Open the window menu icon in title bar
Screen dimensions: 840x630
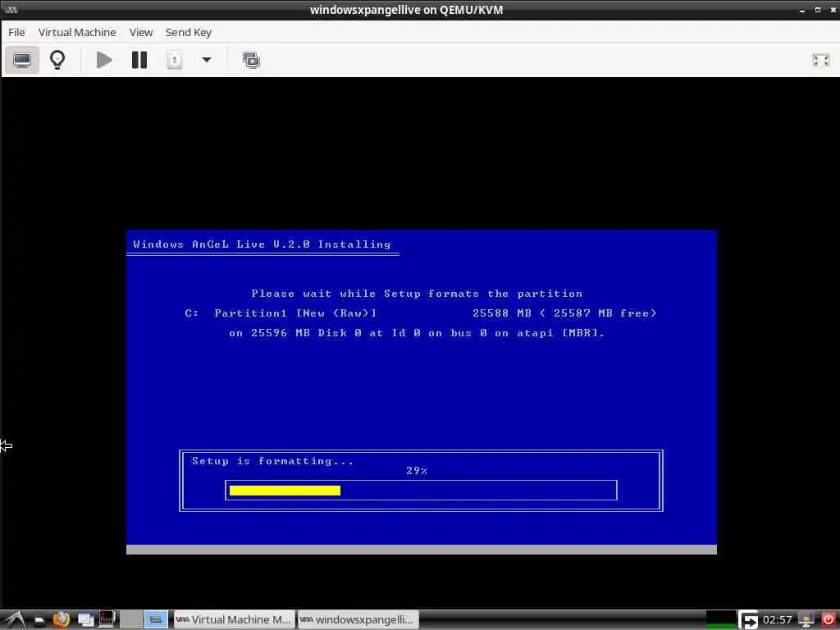tap(10, 10)
